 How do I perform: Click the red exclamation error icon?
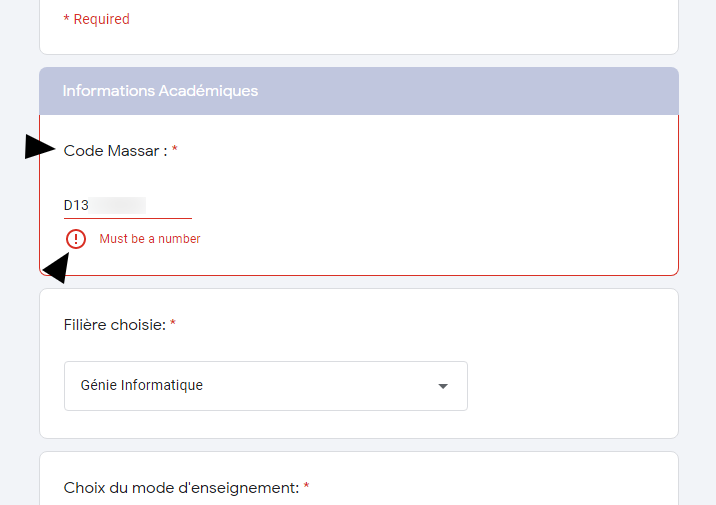[76, 239]
